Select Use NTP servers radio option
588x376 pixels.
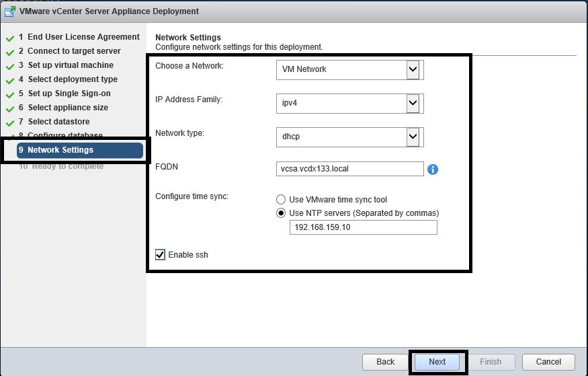coord(281,213)
